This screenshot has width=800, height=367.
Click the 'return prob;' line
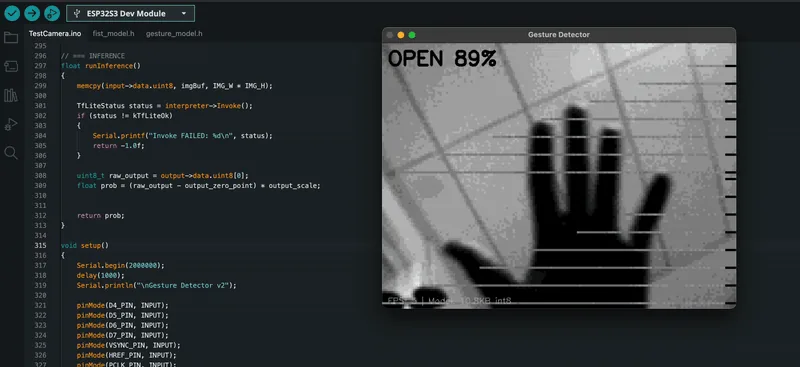point(101,215)
